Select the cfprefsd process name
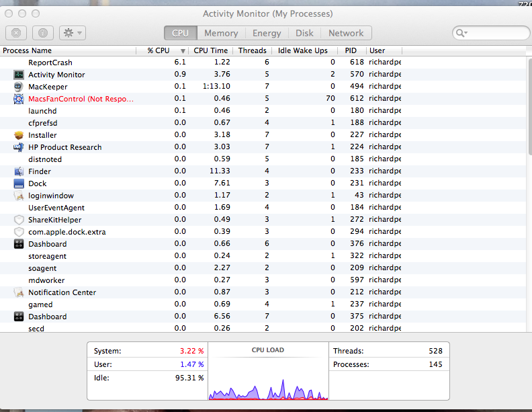The height and width of the screenshot is (412, 532). pyautogui.click(x=43, y=123)
